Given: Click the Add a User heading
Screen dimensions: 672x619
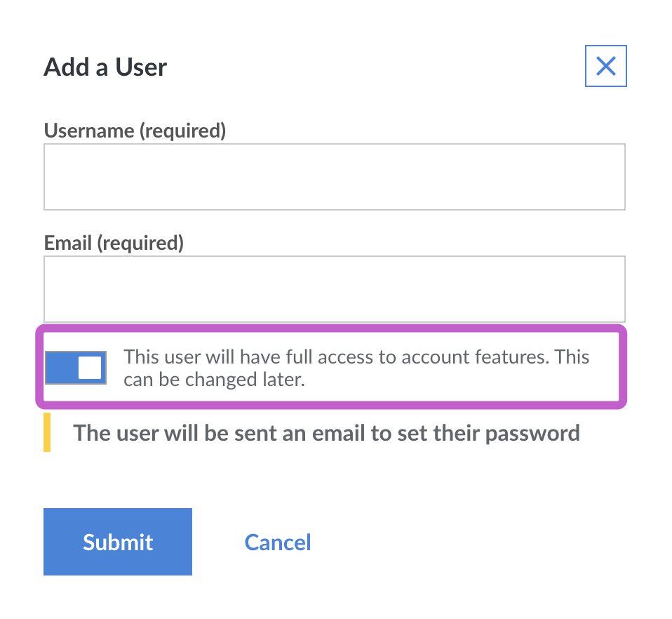Looking at the screenshot, I should (x=105, y=67).
